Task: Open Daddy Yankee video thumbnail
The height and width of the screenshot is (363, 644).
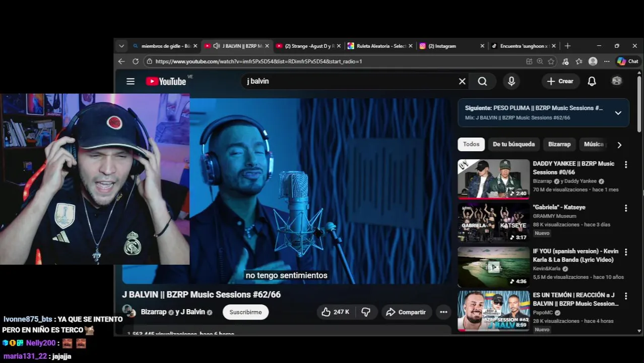Action: point(493,179)
